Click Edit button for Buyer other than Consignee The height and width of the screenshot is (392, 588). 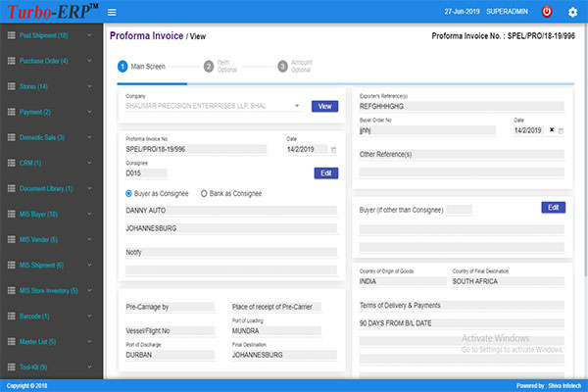[554, 208]
